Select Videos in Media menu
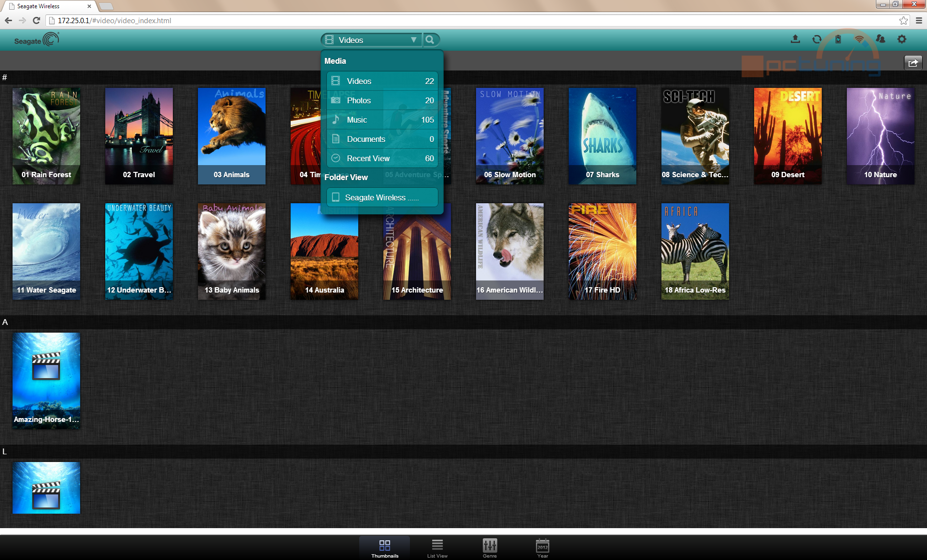The image size is (927, 560). 382,81
